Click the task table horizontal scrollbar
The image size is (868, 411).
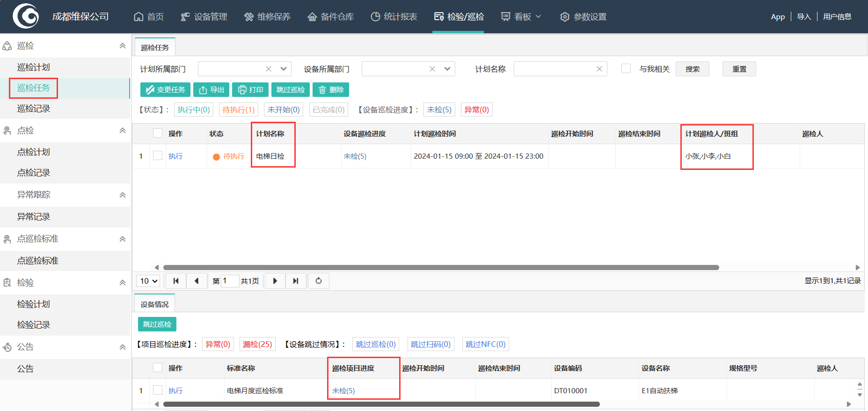click(x=441, y=268)
